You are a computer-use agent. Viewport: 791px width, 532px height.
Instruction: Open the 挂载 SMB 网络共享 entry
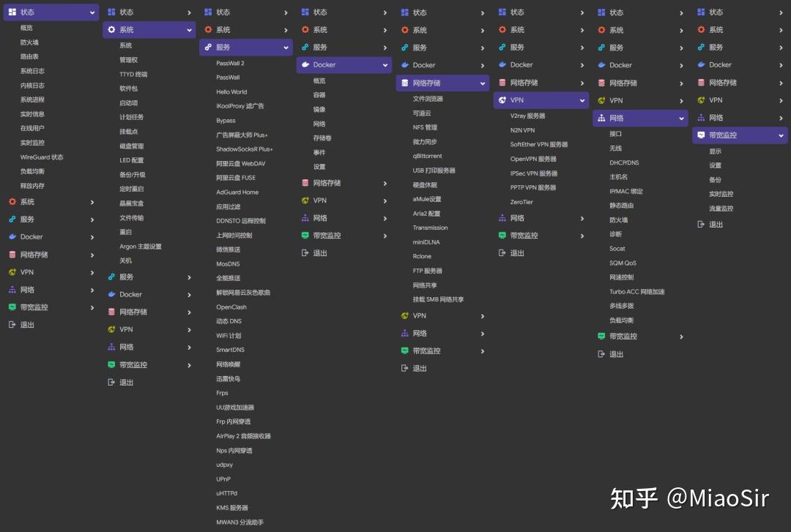point(438,299)
